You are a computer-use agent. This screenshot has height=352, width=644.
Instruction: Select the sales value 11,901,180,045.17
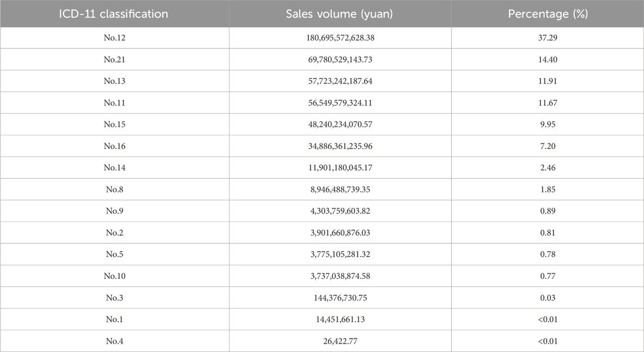point(340,168)
